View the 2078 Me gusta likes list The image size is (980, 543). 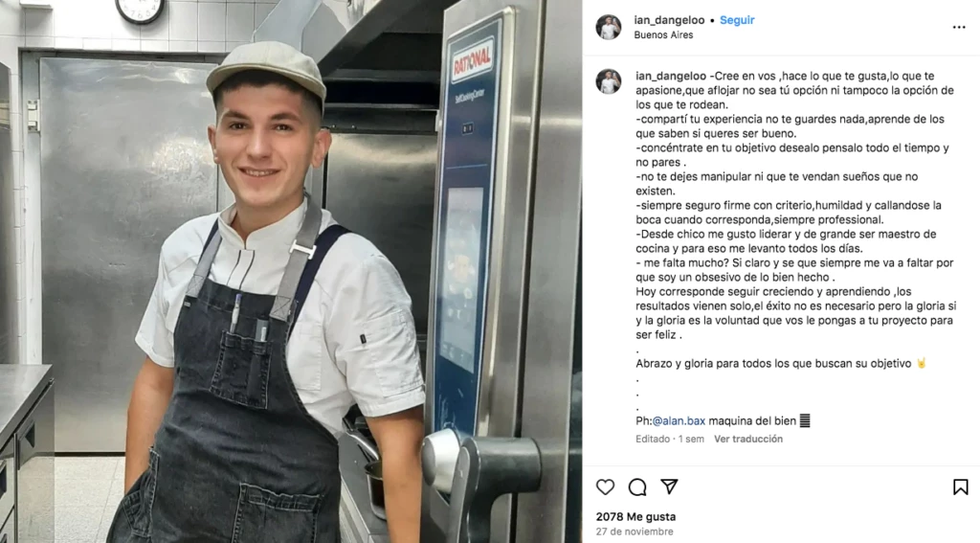point(635,517)
